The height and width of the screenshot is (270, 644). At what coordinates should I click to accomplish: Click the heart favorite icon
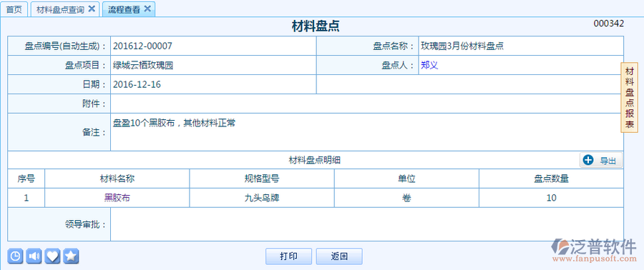coord(52,256)
